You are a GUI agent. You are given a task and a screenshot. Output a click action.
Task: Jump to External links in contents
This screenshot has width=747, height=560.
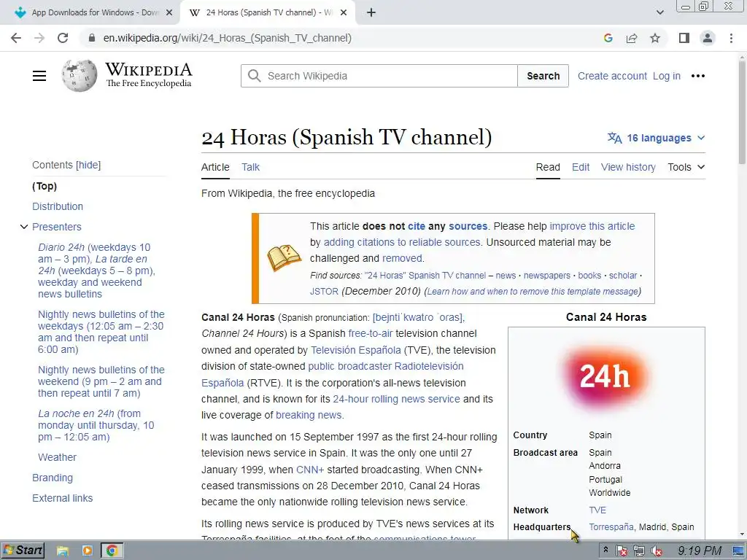(x=63, y=498)
